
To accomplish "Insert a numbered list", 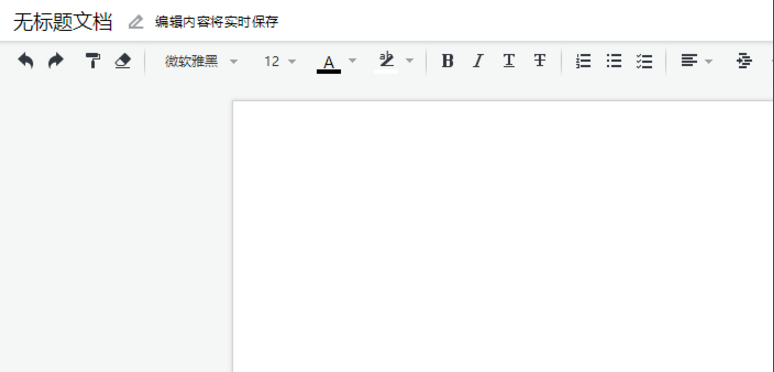I will pos(583,61).
